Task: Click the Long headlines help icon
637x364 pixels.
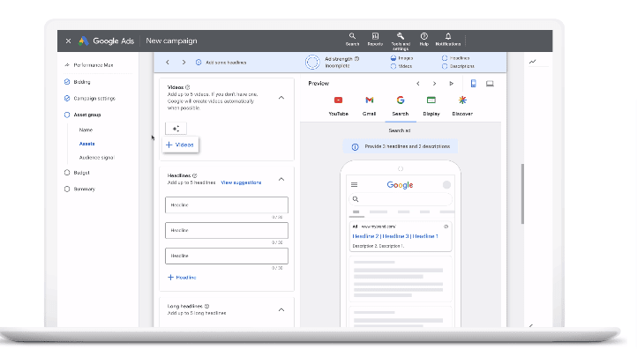Action: (x=206, y=307)
